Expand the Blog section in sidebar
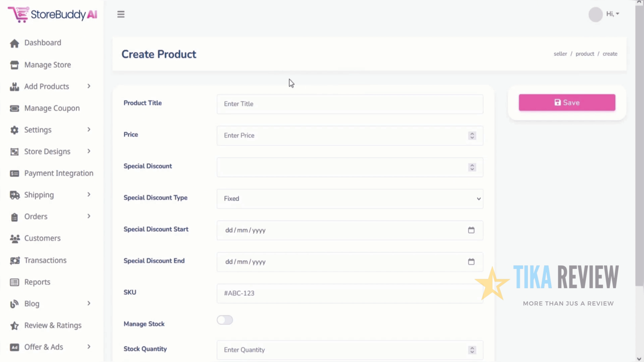Screen dimensions: 644x362 [89, 303]
